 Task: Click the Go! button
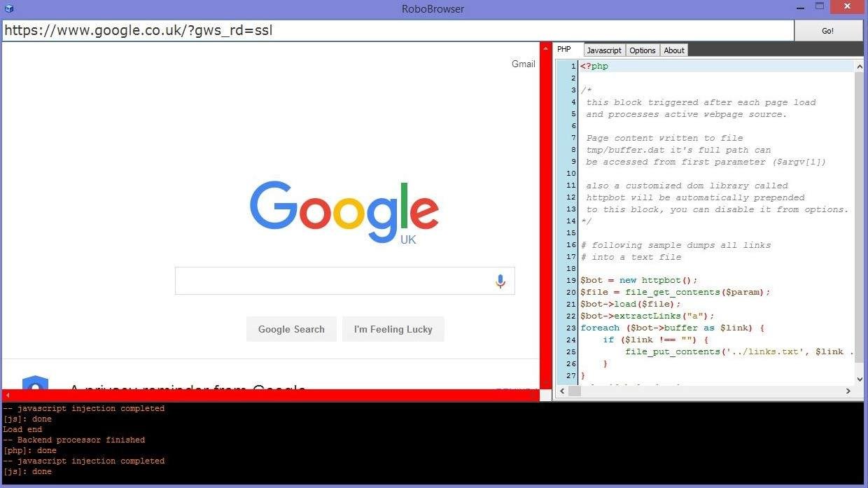coord(827,30)
